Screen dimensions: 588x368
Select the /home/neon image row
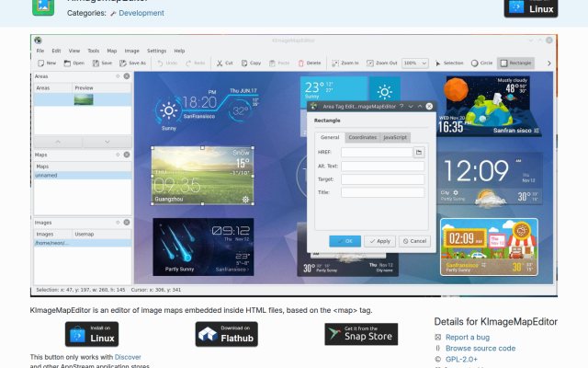click(83, 243)
